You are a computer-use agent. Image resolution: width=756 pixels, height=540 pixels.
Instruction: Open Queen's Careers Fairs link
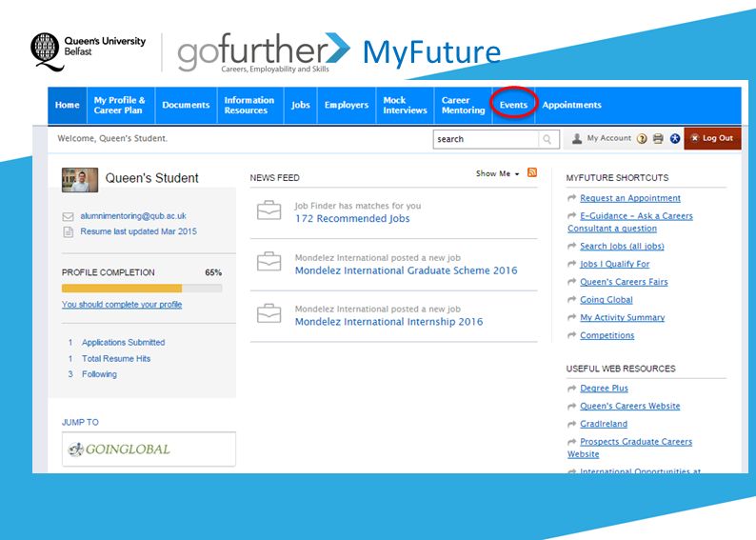[x=624, y=282]
